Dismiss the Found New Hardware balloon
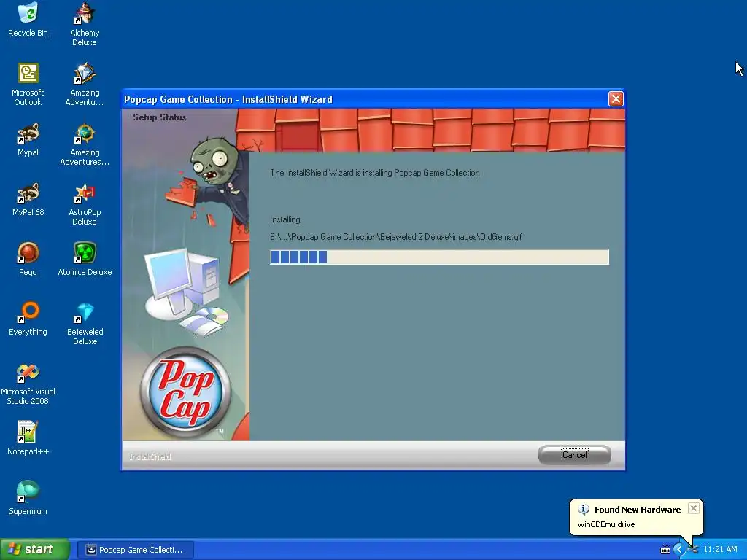 click(694, 508)
